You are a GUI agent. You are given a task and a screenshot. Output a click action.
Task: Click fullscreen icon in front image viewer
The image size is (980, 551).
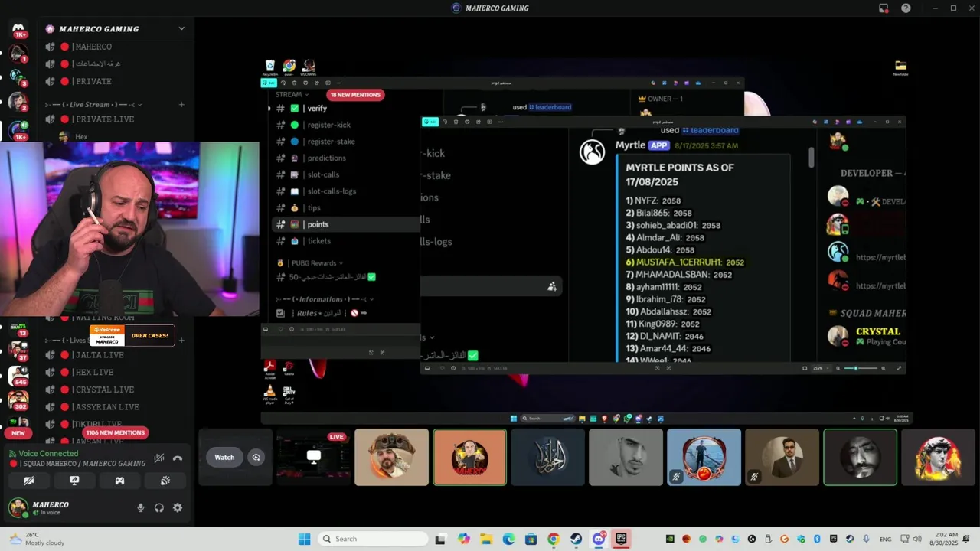(x=899, y=368)
